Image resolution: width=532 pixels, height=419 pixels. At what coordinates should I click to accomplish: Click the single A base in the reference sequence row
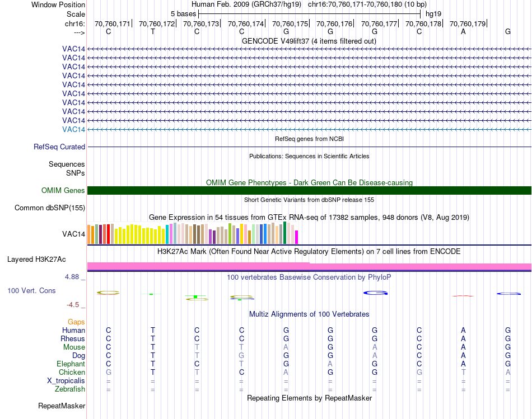463,31
